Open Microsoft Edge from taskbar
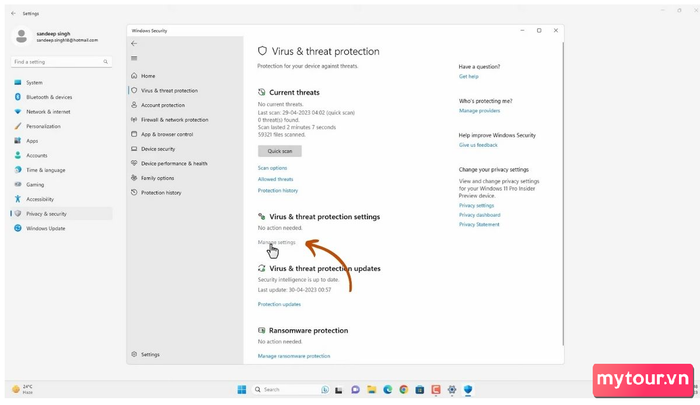The width and height of the screenshot is (700, 405). click(x=388, y=390)
